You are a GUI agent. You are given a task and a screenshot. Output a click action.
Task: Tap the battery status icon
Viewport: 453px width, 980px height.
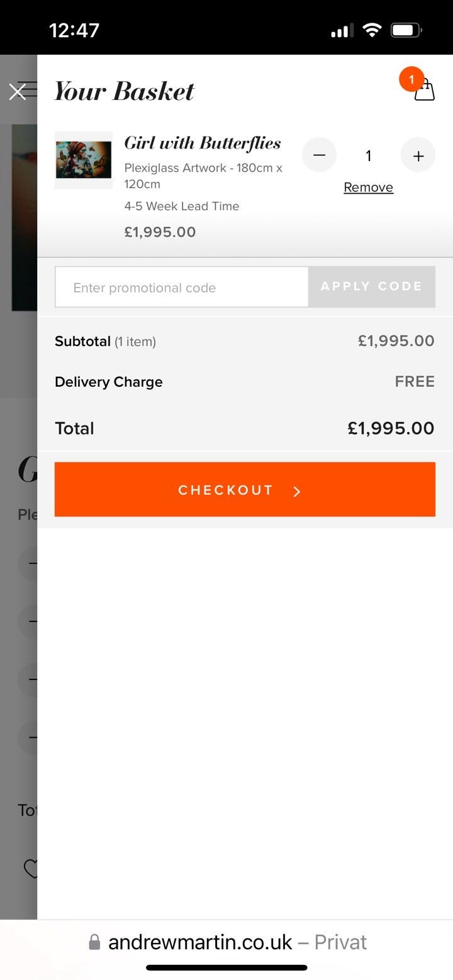point(406,30)
